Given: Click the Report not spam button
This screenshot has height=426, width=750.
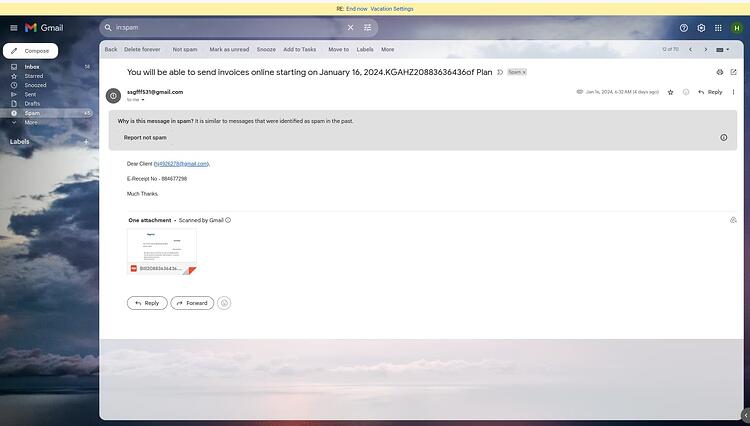Looking at the screenshot, I should [x=145, y=138].
